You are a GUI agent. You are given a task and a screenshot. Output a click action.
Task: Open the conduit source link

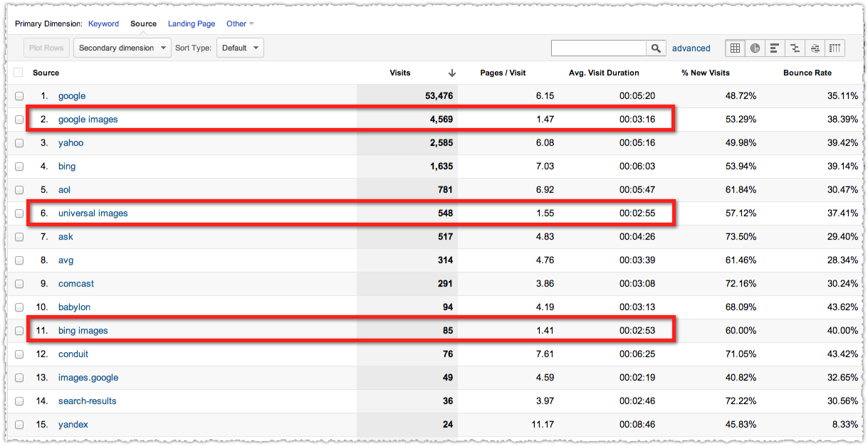click(x=73, y=354)
